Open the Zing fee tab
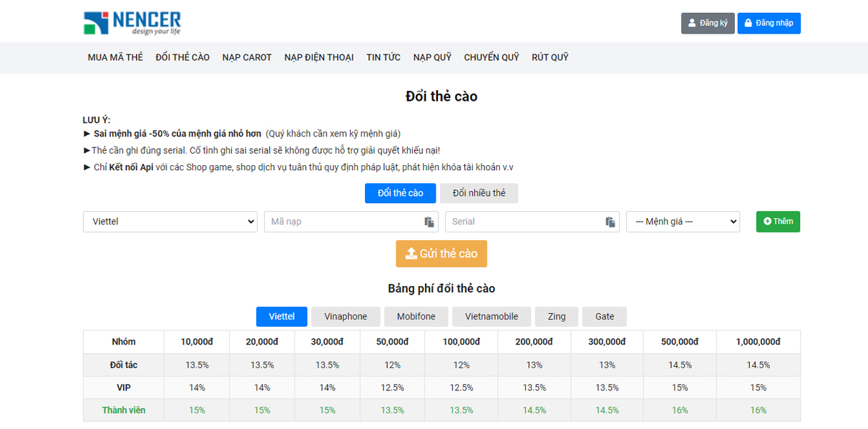 tap(556, 317)
